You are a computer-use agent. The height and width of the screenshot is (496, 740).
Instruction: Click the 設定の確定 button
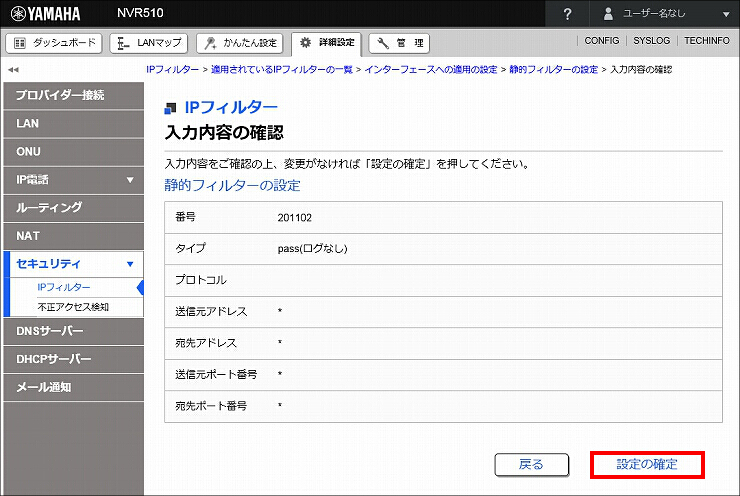pos(647,465)
